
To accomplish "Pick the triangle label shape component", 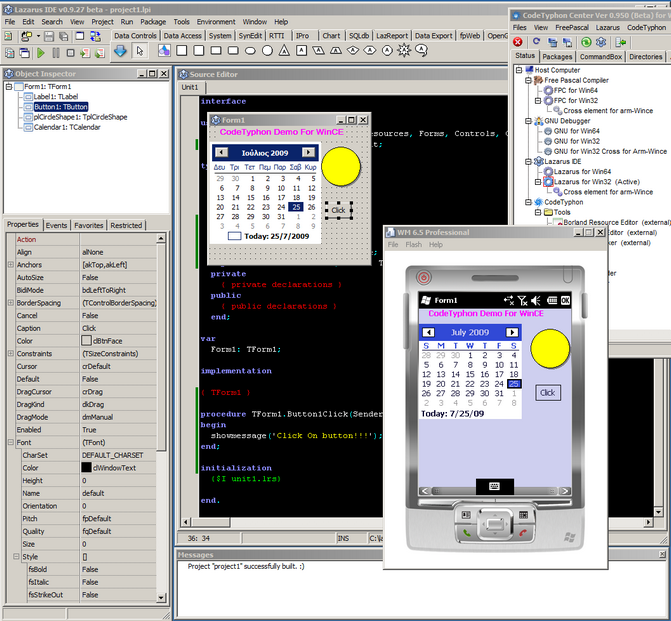I will pos(284,51).
